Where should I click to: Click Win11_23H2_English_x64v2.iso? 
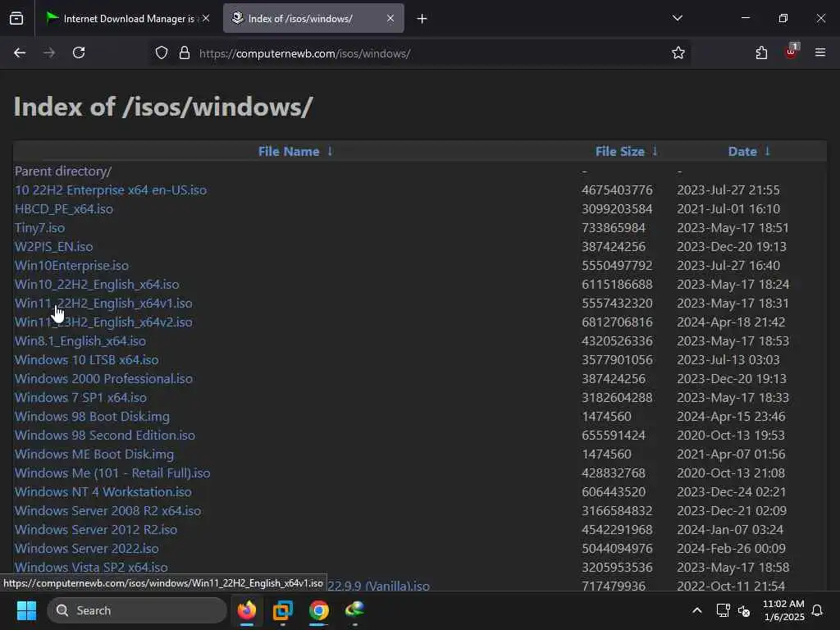[103, 322]
